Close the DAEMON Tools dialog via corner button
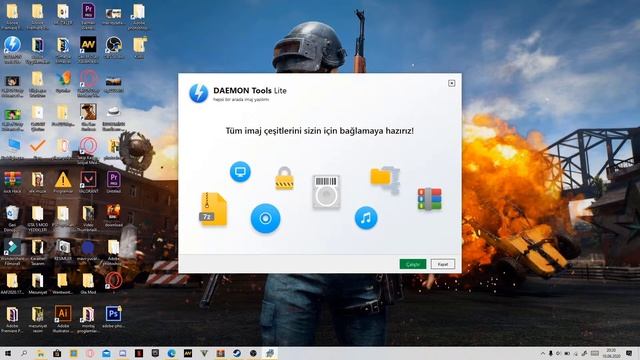This screenshot has width=640, height=360. (x=451, y=83)
